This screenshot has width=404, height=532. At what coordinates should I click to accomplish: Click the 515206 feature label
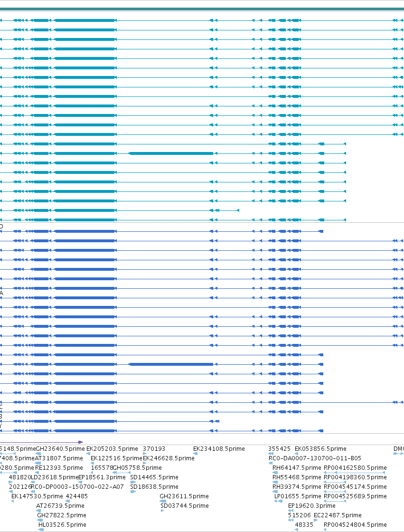(299, 515)
